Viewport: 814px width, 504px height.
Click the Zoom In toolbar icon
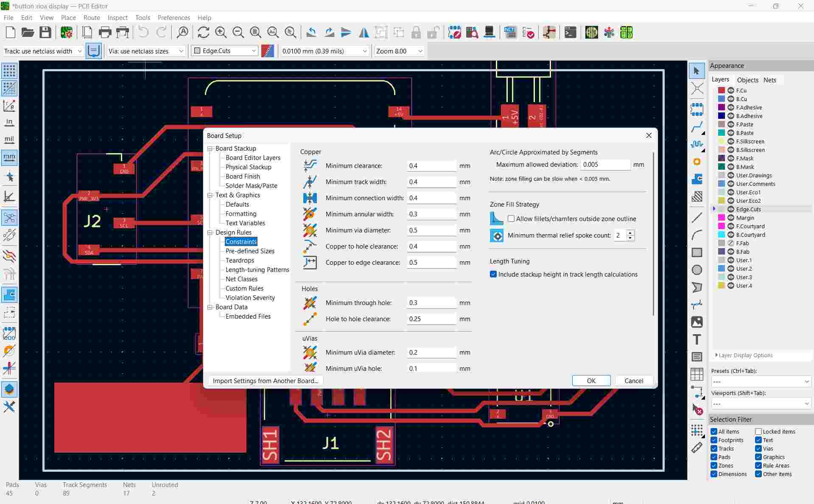(221, 33)
